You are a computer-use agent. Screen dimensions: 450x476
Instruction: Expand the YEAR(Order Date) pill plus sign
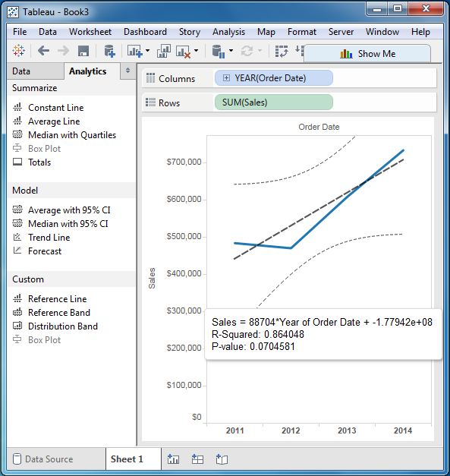[226, 78]
